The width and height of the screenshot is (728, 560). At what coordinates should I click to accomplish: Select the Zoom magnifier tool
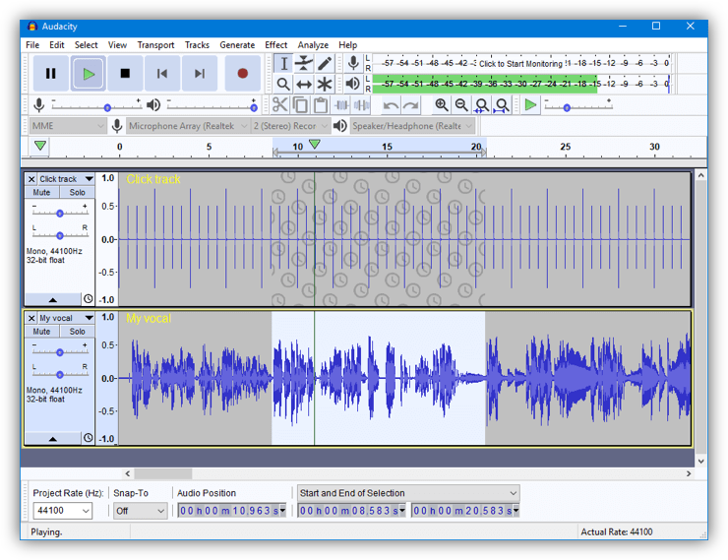click(283, 84)
